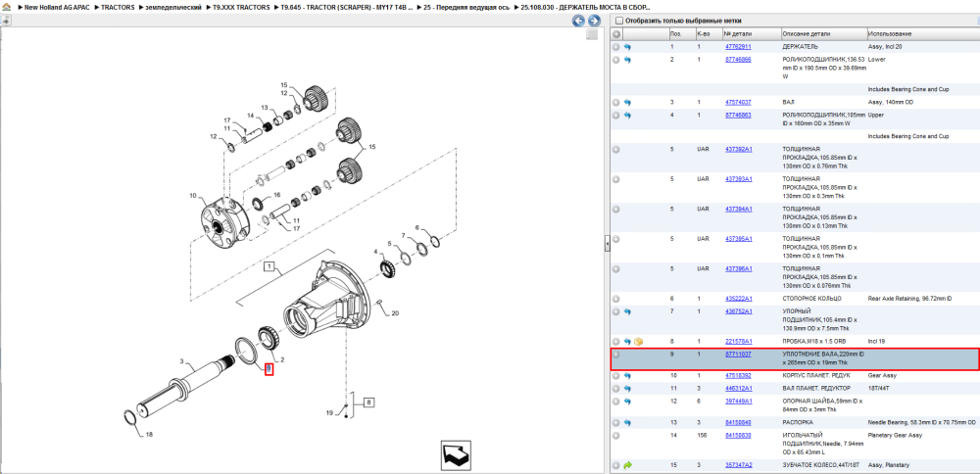The width and height of the screenshot is (980, 474).
Task: Click blue arrow icon for 87746866 row
Action: (x=627, y=60)
